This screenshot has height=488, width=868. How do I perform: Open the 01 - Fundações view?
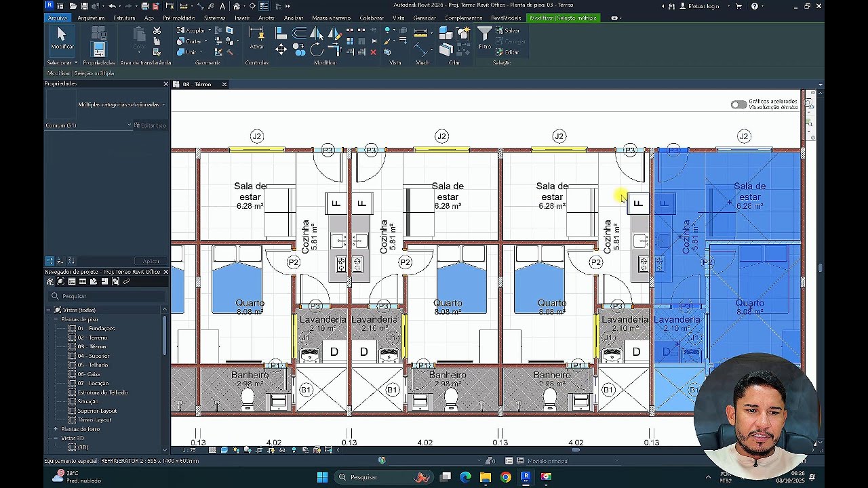coord(96,328)
